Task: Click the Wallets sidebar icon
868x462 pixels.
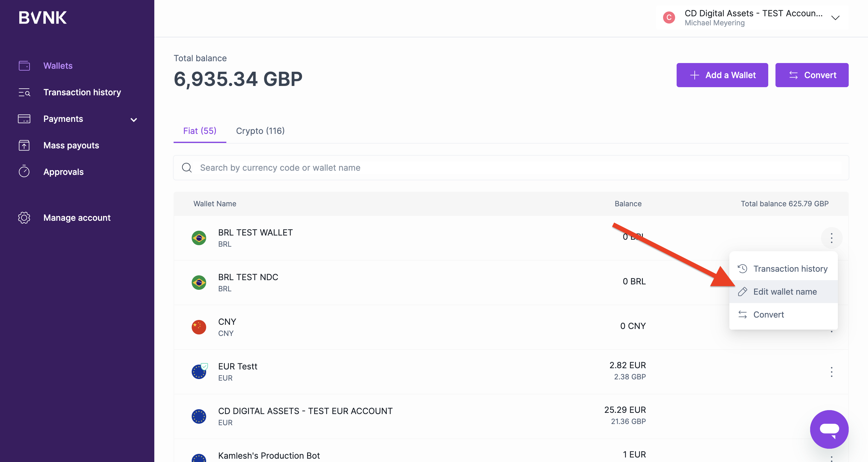Action: 24,66
